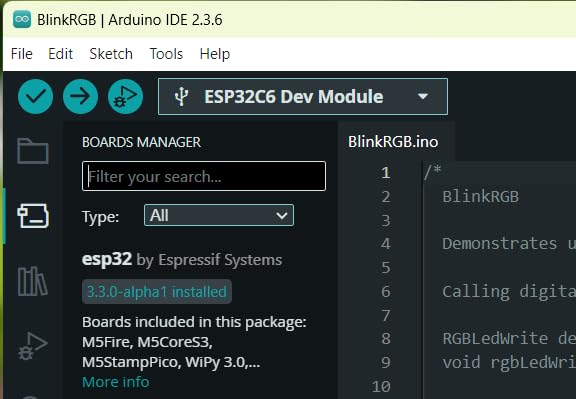576x399 pixels.
Task: Click the Calling digita text on line 6
Action: point(509,292)
